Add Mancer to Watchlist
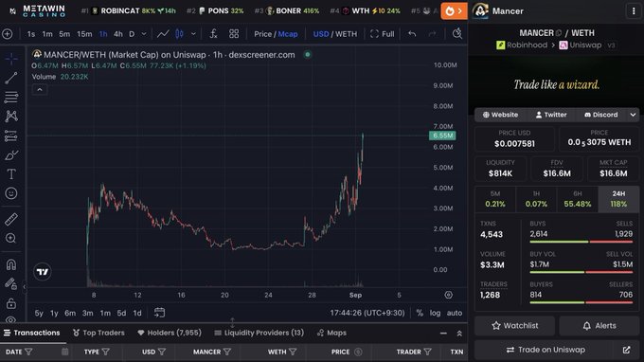 point(514,326)
